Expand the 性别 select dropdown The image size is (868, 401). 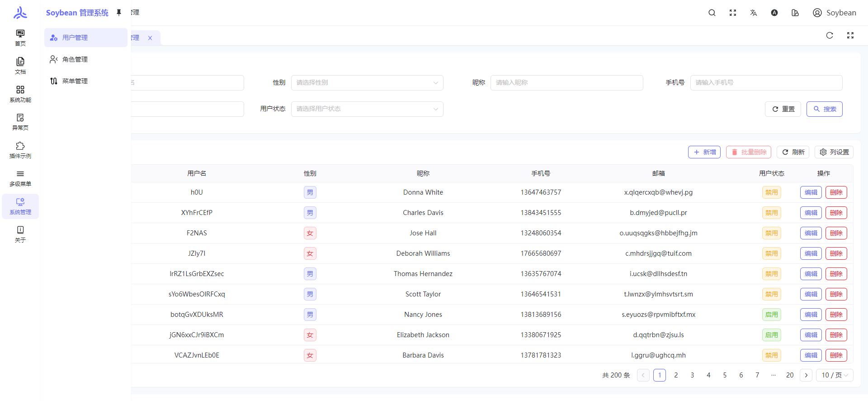pyautogui.click(x=367, y=83)
